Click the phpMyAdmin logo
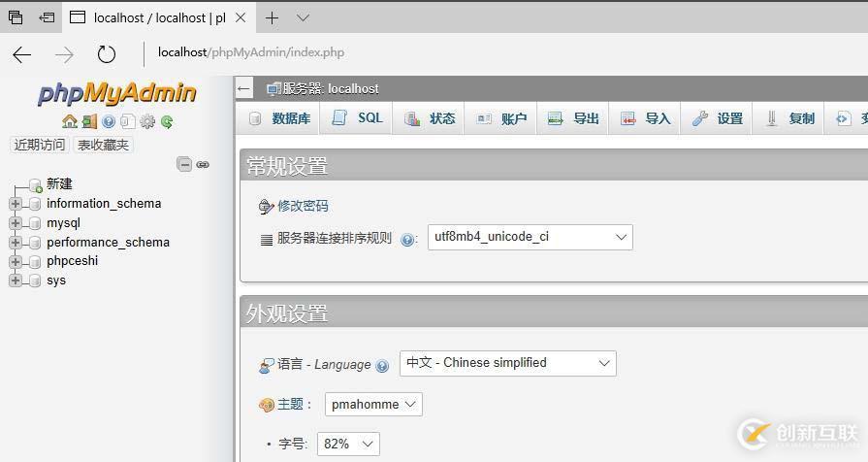868x462 pixels. click(116, 93)
